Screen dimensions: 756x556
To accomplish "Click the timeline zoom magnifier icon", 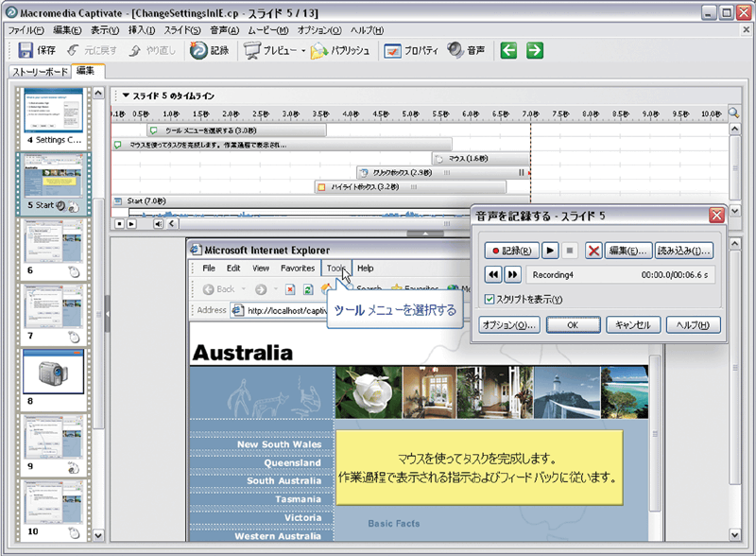I will click(733, 113).
